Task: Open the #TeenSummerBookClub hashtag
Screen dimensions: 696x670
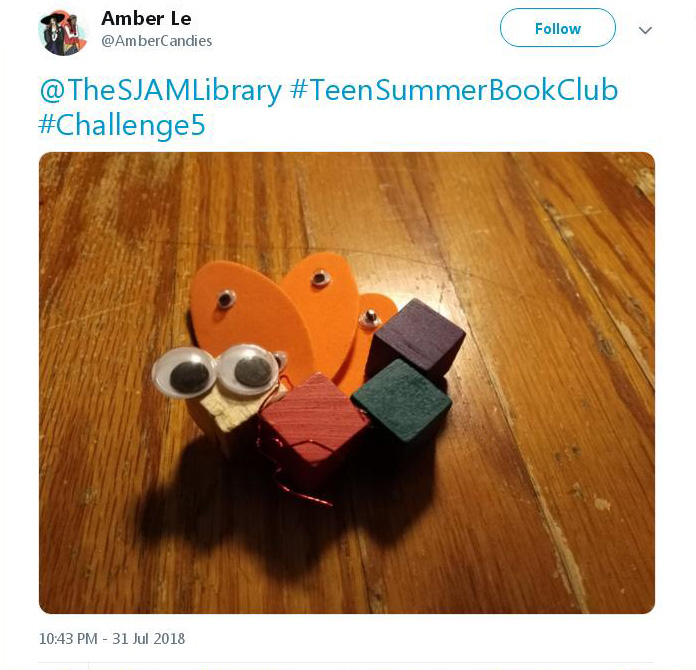Action: [454, 90]
